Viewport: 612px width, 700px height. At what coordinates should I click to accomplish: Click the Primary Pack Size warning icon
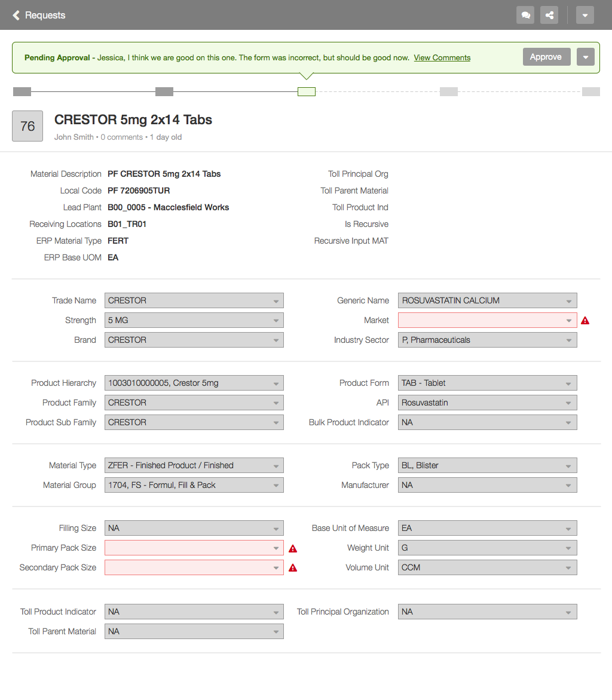pos(293,548)
